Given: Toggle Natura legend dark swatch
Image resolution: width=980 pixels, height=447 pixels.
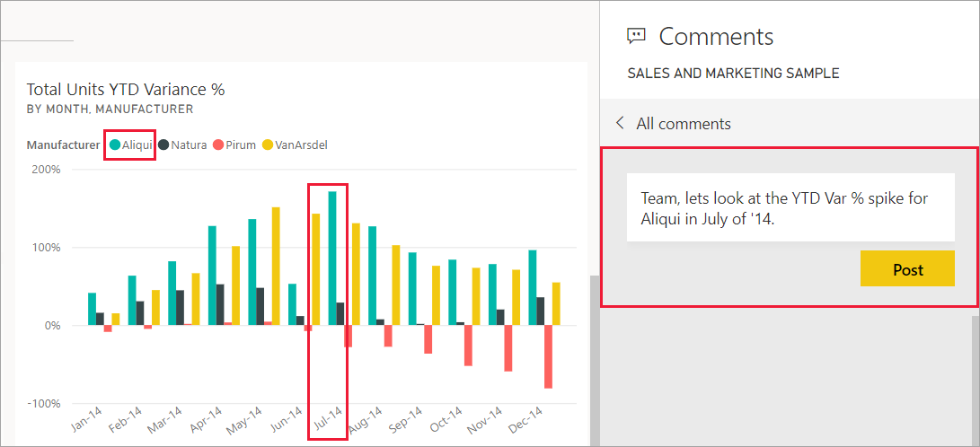Looking at the screenshot, I should point(164,144).
